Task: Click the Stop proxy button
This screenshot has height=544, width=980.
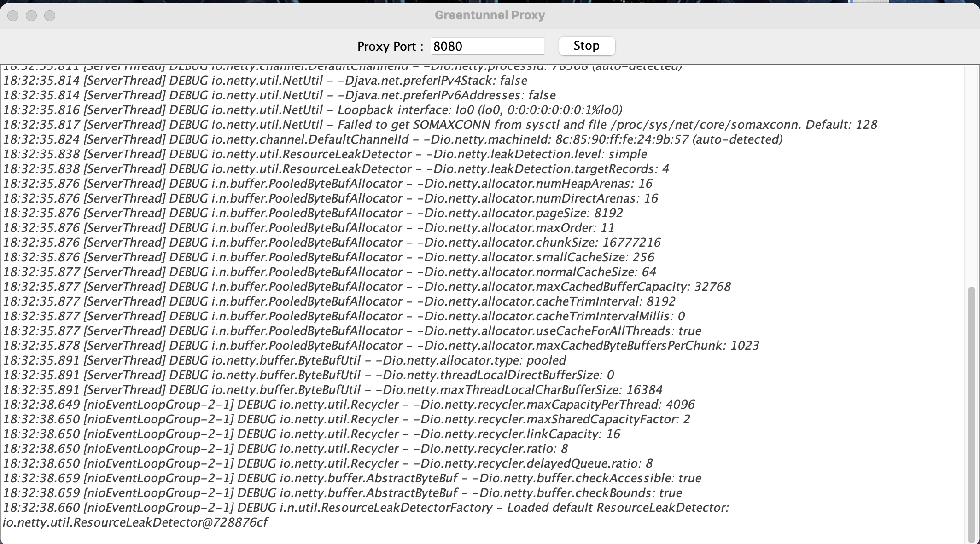Action: click(x=586, y=46)
